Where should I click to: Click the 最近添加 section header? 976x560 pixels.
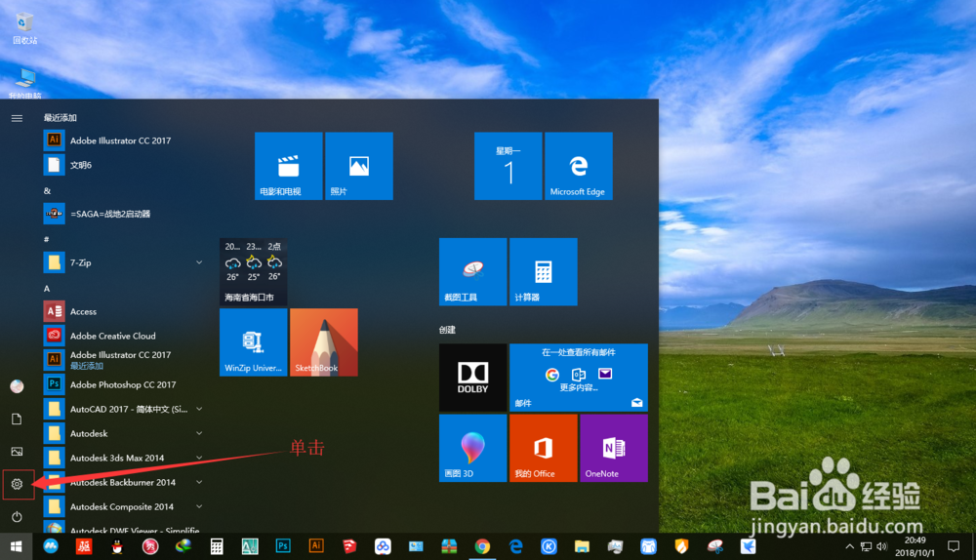tap(61, 118)
